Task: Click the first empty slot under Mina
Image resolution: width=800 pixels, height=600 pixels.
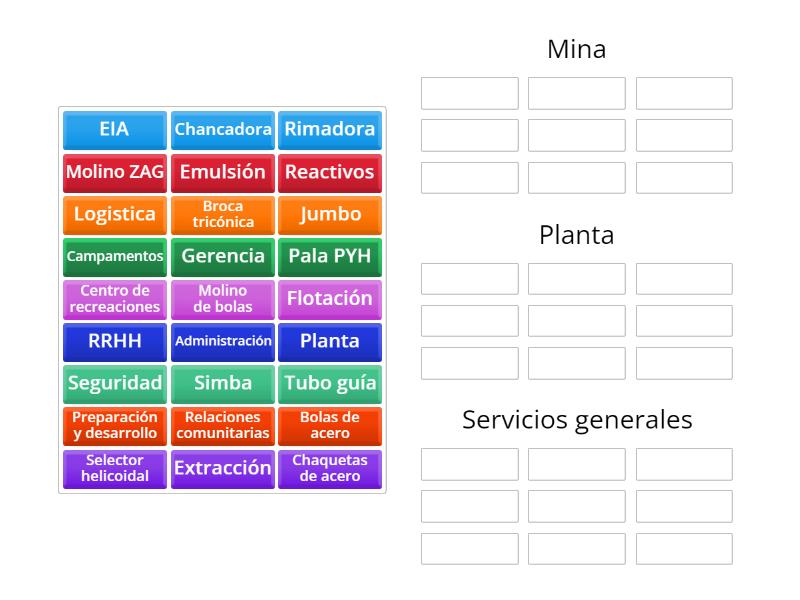Action: coord(469,93)
